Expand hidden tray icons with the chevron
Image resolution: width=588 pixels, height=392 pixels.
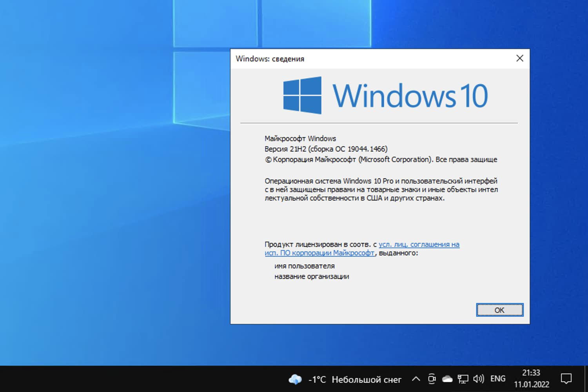[416, 379]
